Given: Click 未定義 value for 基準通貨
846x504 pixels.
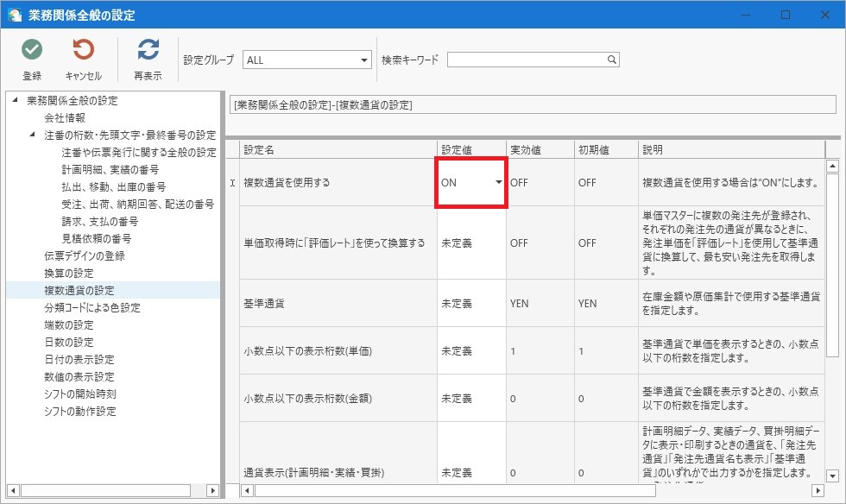Looking at the screenshot, I should point(471,303).
